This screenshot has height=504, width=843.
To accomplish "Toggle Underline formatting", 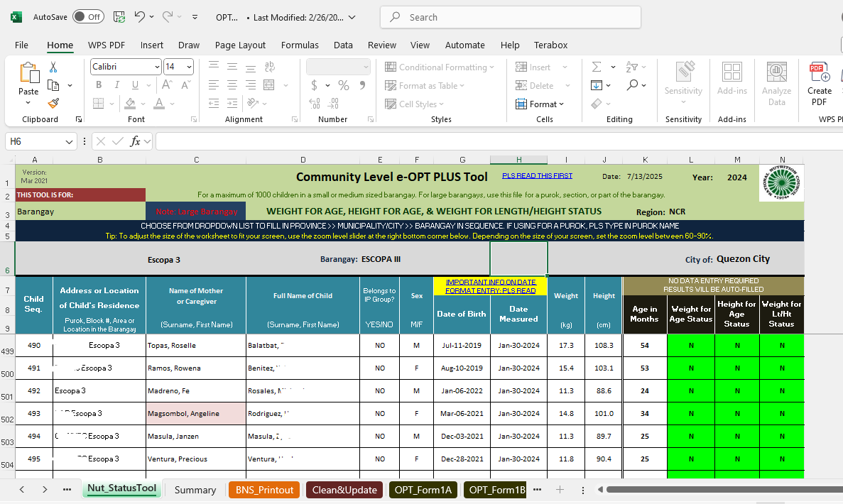I will tap(135, 85).
